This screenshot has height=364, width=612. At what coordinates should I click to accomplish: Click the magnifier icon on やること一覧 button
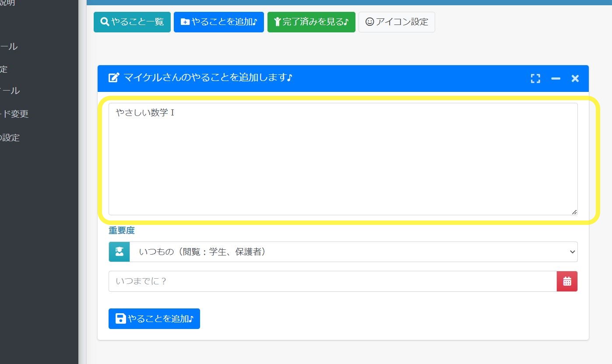pos(105,21)
